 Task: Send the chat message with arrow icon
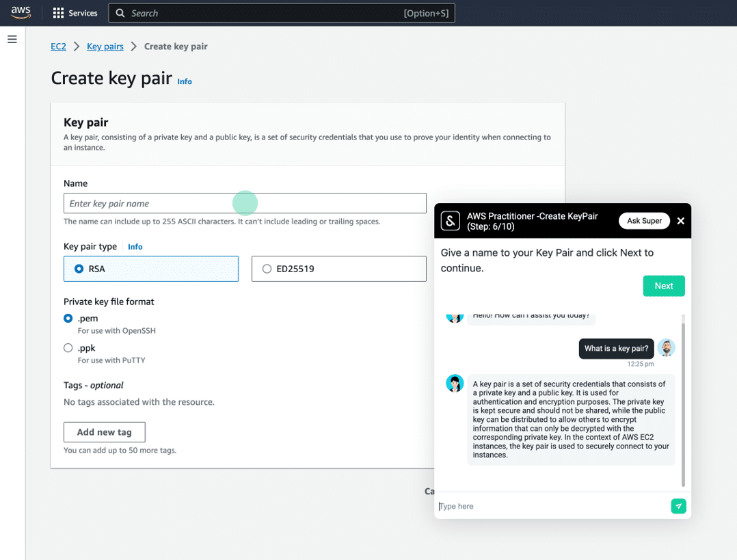678,507
